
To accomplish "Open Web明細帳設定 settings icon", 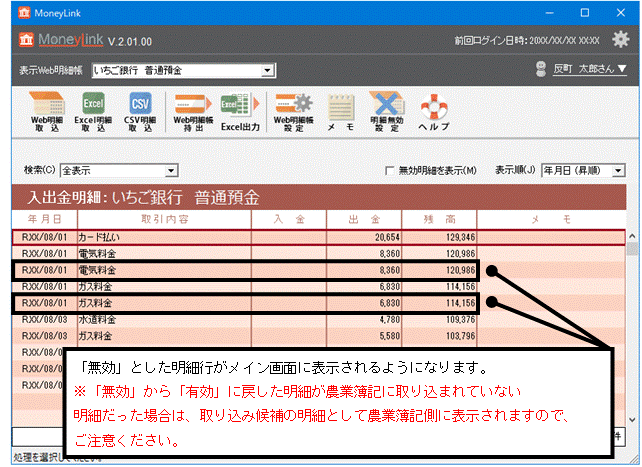I will coord(294,112).
